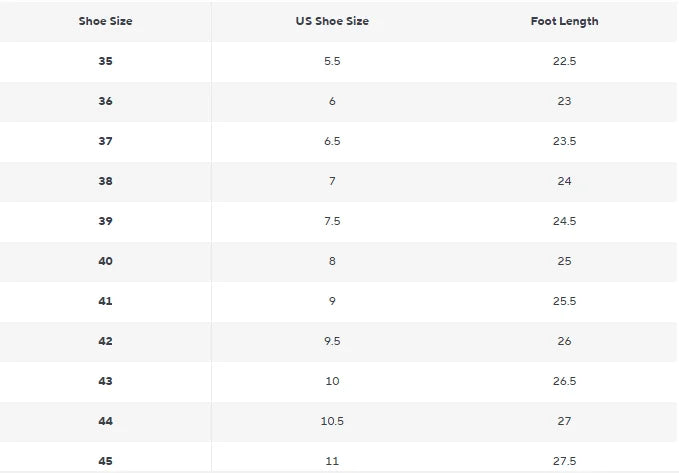Click US shoe size 5.5 value
This screenshot has height=473, width=679.
point(332,61)
